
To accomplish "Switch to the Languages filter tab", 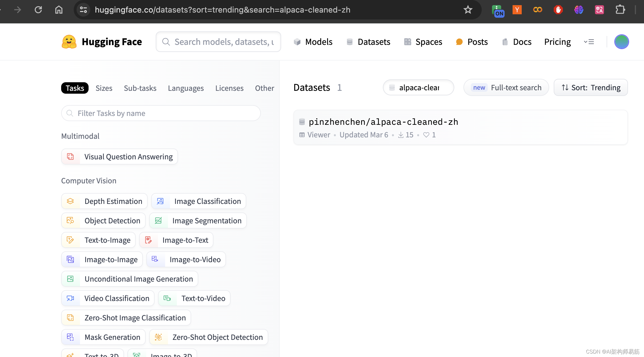I will pyautogui.click(x=186, y=88).
